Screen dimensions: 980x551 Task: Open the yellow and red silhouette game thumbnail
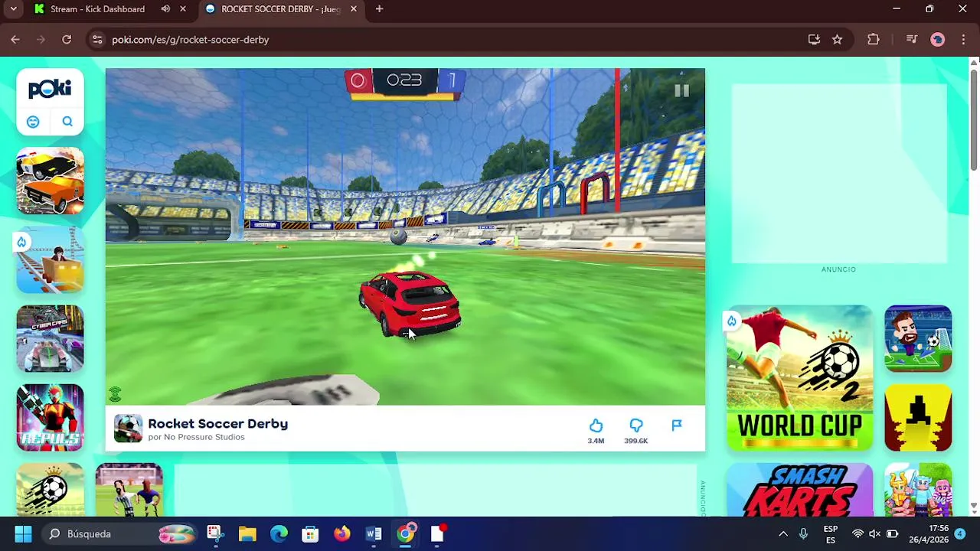pos(918,418)
